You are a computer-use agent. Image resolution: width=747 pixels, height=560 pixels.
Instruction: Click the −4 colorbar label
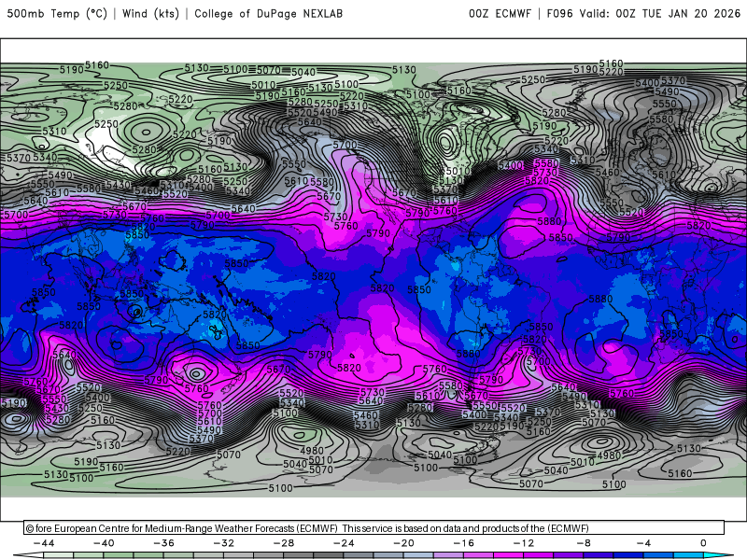click(x=644, y=543)
